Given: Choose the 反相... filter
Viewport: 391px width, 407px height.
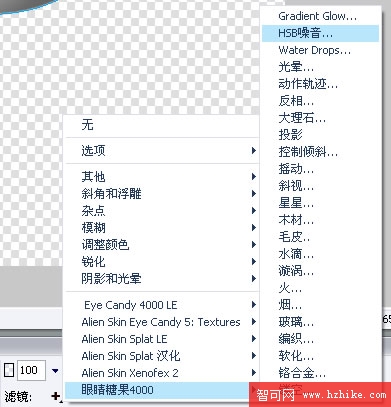Looking at the screenshot, I should (320, 101).
